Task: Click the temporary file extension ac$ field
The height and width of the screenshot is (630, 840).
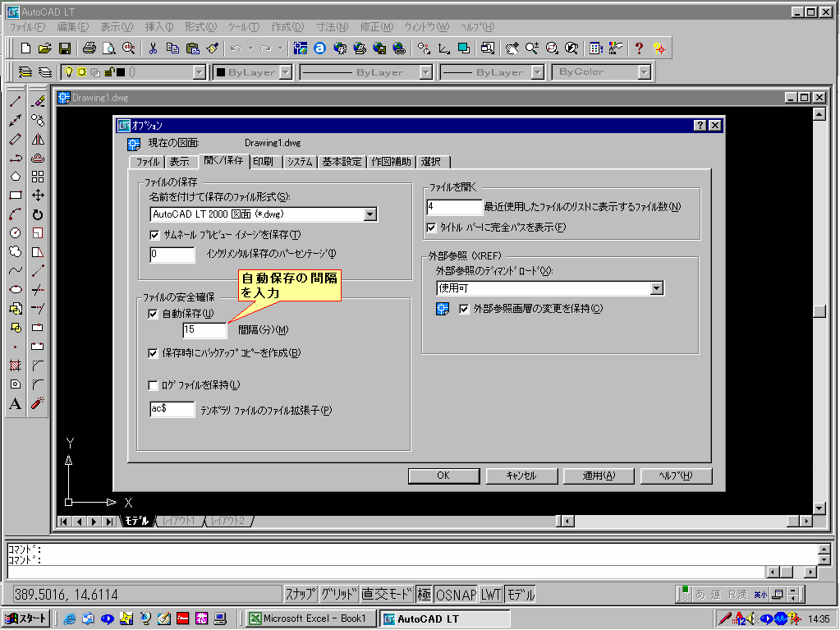Action: click(x=172, y=409)
